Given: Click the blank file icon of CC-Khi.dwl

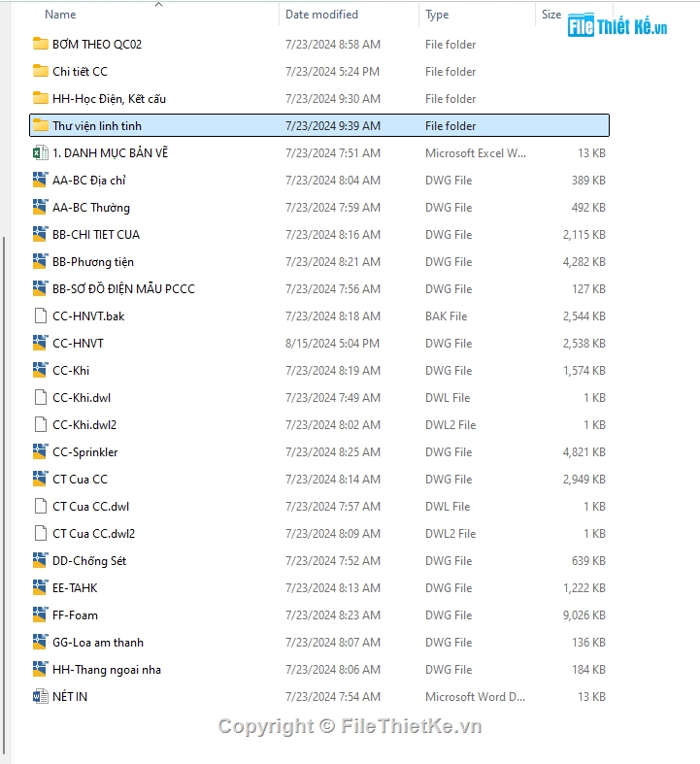Looking at the screenshot, I should point(41,398).
